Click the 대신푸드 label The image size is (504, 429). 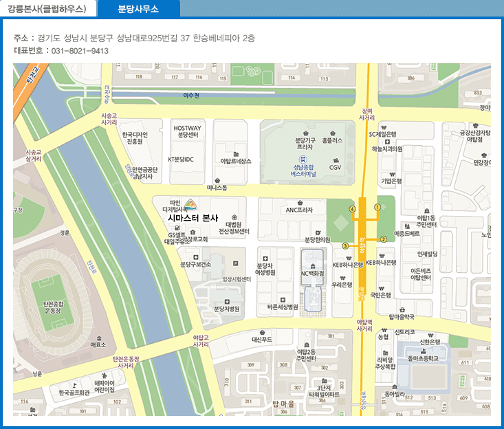[262, 340]
